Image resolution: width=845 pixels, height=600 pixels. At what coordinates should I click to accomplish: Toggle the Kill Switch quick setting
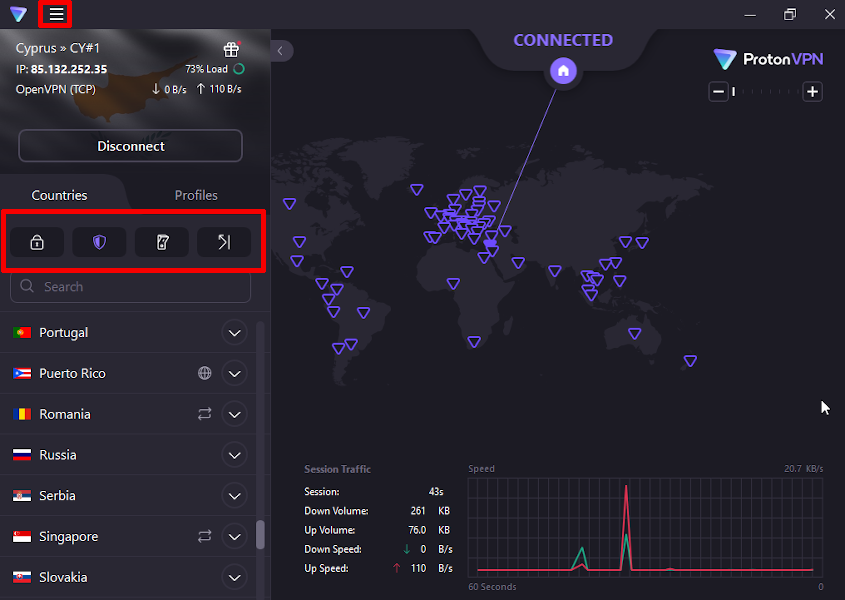click(161, 242)
